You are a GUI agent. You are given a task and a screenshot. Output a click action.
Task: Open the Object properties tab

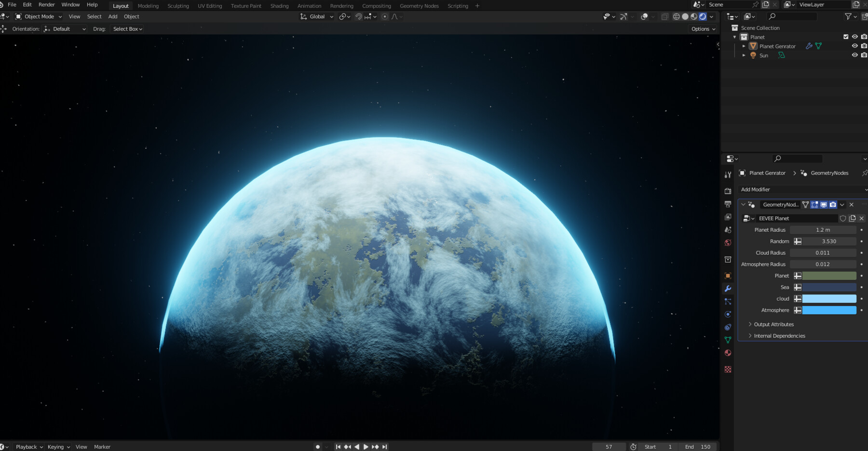coord(728,276)
